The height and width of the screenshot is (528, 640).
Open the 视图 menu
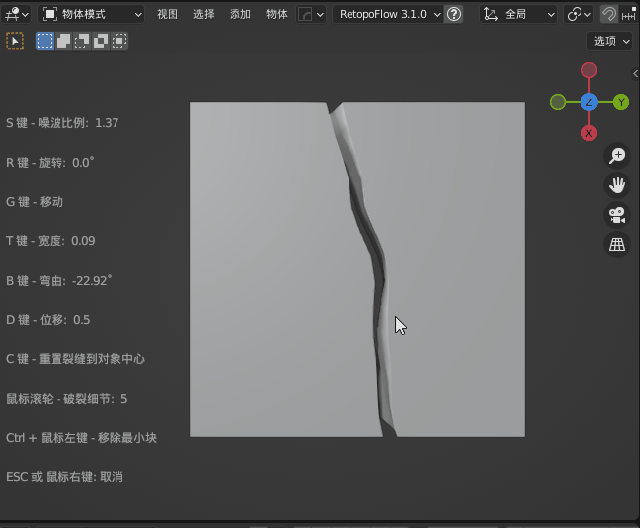click(167, 15)
